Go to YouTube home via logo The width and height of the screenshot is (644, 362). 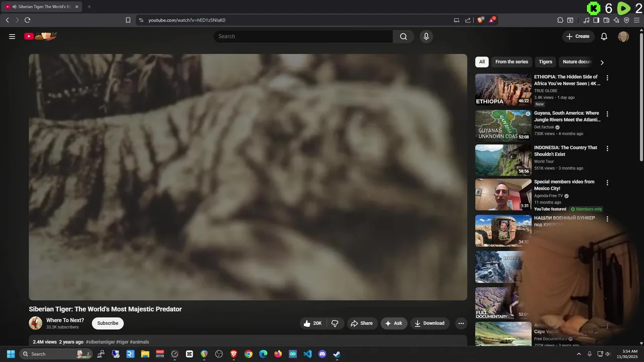(41, 36)
